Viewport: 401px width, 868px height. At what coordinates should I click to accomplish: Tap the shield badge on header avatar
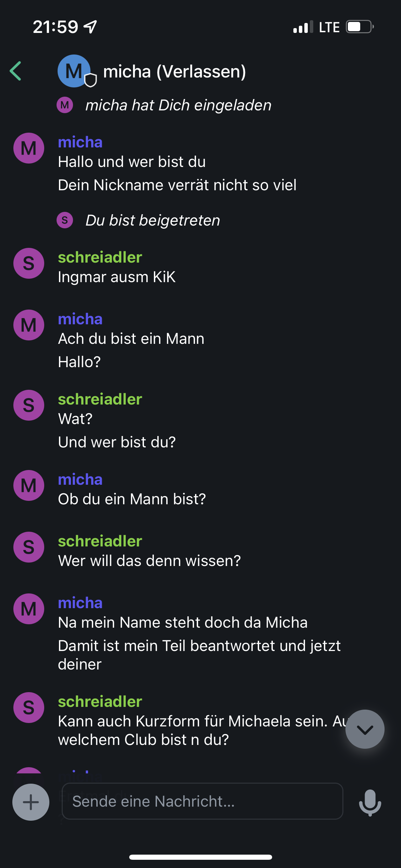90,80
